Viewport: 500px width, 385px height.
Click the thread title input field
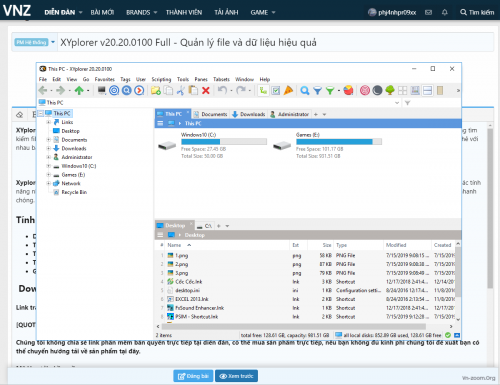point(276,42)
